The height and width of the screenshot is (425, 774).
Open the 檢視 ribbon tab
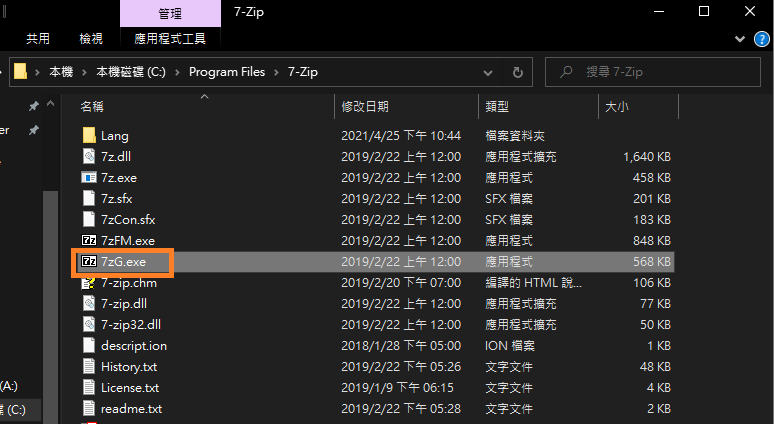pyautogui.click(x=91, y=39)
